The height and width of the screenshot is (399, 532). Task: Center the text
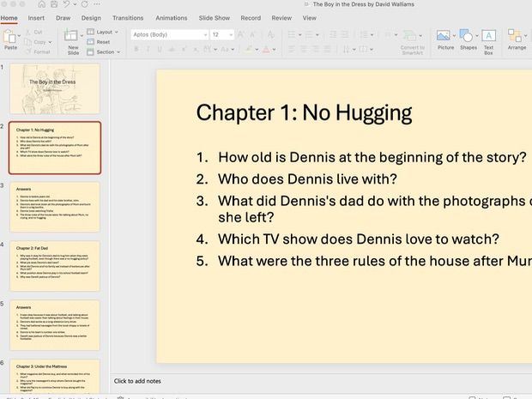click(304, 50)
